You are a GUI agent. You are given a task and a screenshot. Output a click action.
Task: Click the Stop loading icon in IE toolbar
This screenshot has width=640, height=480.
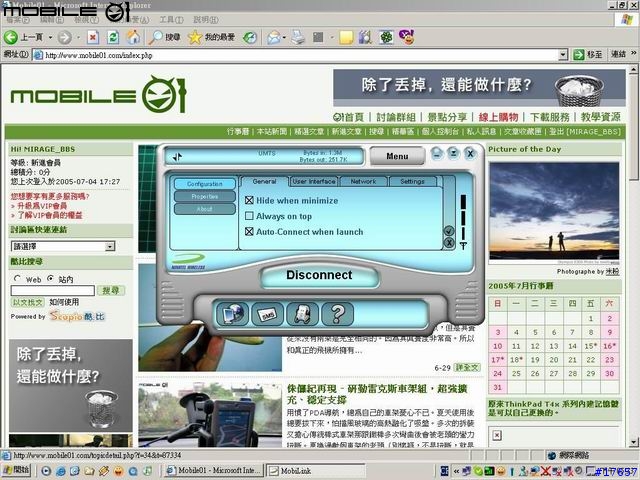coord(93,38)
